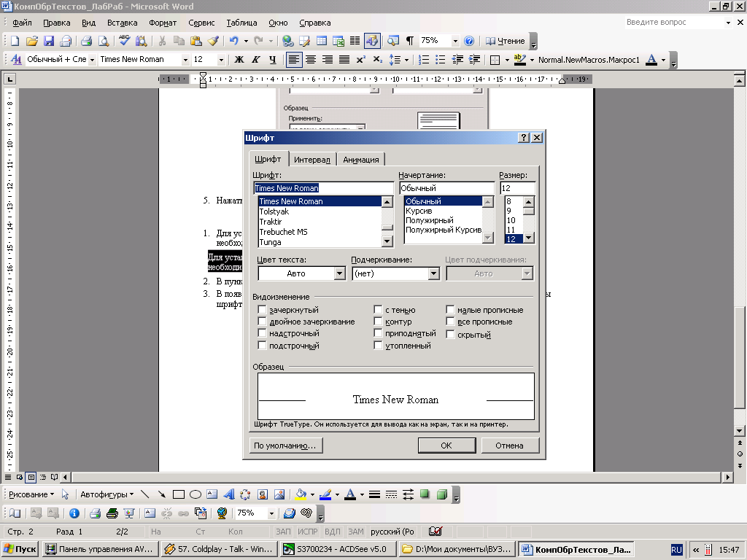The height and width of the screenshot is (560, 747).
Task: Click the Word Help question icon
Action: (469, 42)
